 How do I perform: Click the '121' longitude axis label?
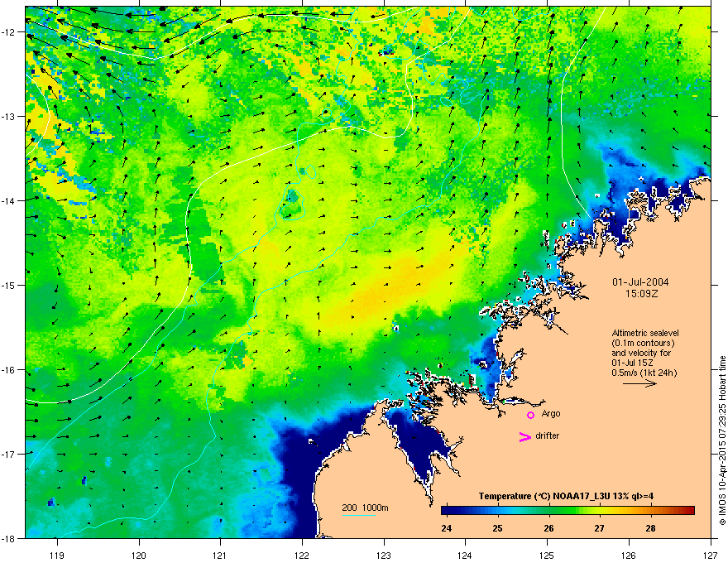point(220,555)
